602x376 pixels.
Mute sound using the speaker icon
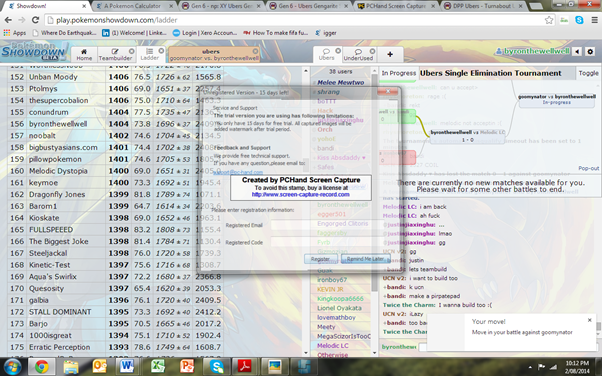pyautogui.click(x=577, y=51)
